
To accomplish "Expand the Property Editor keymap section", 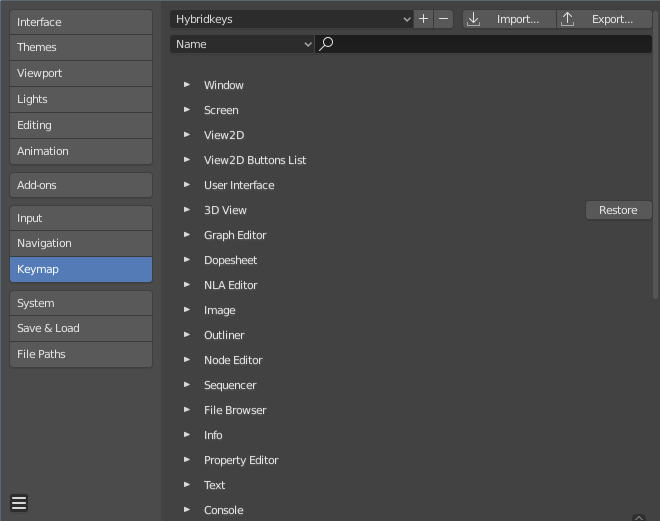I will click(x=187, y=460).
